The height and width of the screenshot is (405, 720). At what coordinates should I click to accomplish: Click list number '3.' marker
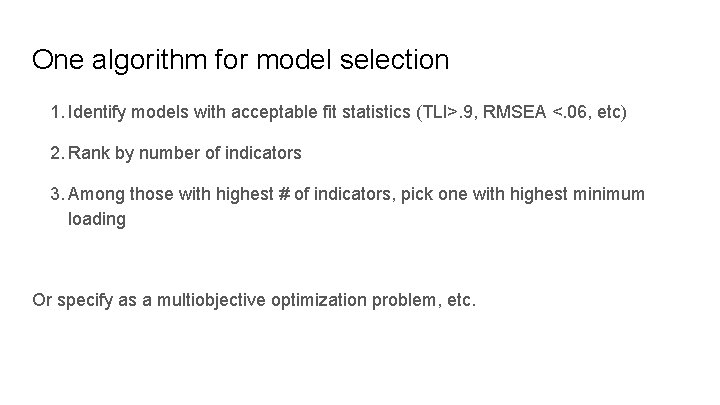coord(58,193)
